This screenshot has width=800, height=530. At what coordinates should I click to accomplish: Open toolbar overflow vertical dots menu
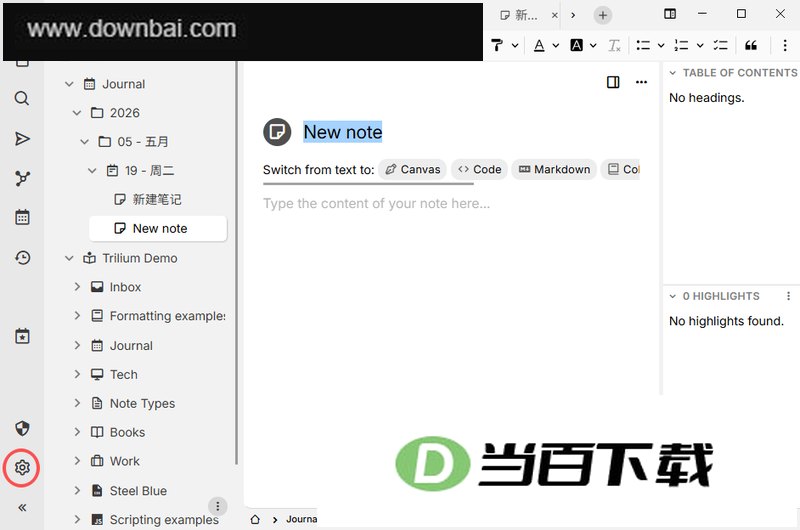[x=785, y=45]
